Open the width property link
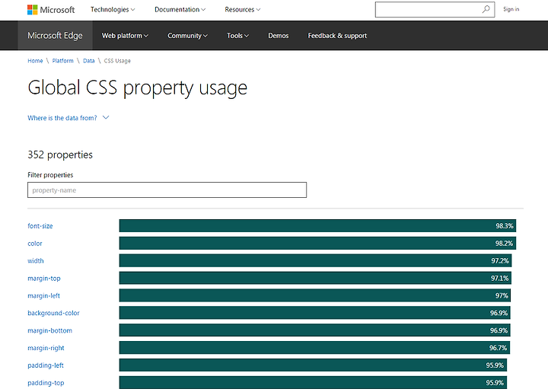 [36, 261]
